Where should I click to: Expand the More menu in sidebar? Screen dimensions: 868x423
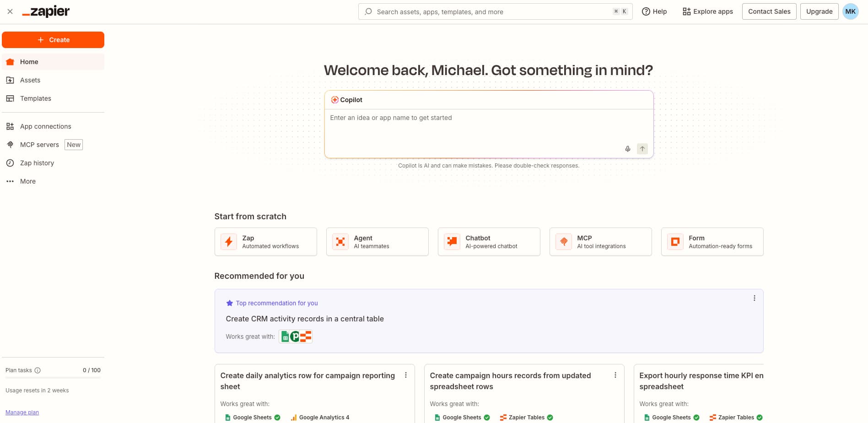pyautogui.click(x=53, y=181)
